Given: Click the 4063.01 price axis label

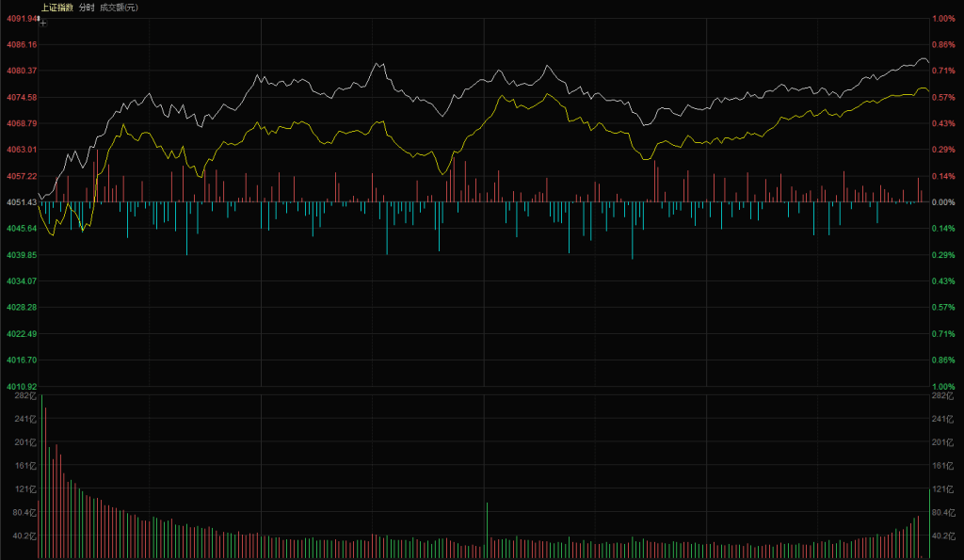Looking at the screenshot, I should click(x=20, y=150).
